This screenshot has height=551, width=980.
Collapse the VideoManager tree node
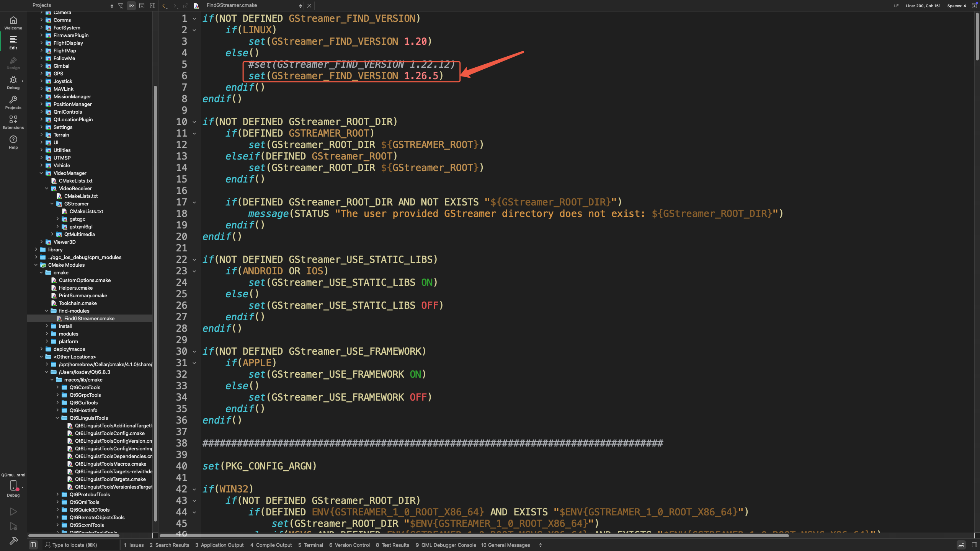coord(41,173)
